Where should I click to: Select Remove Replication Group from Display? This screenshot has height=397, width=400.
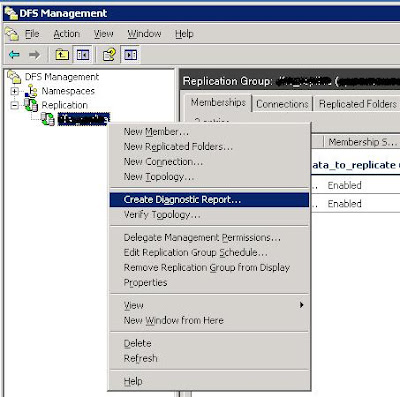(209, 268)
